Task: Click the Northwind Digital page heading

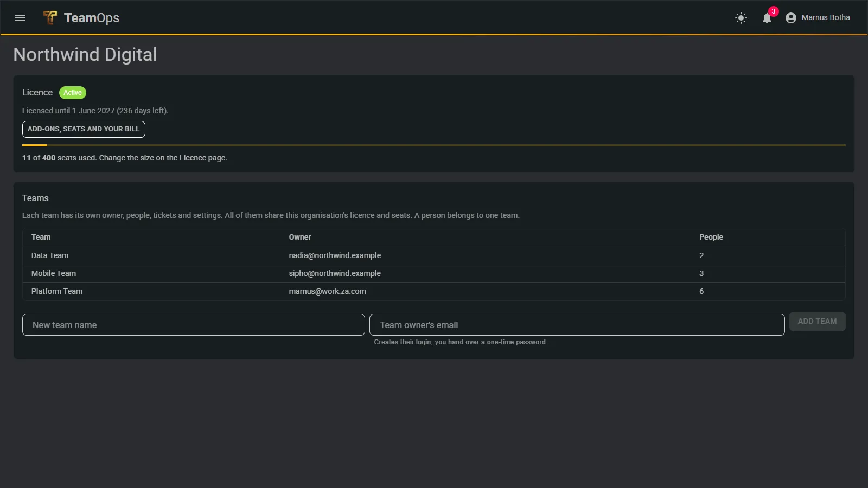Action: coord(85,54)
